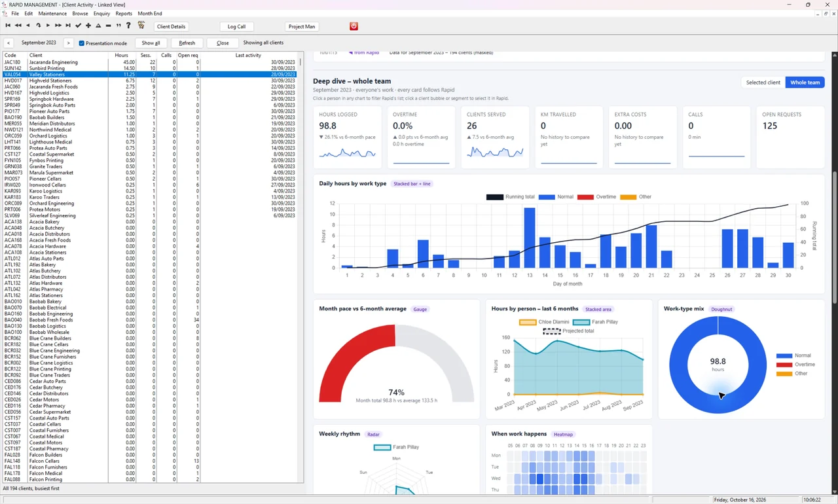The width and height of the screenshot is (838, 504).
Task: Click the Refresh button
Action: point(187,43)
